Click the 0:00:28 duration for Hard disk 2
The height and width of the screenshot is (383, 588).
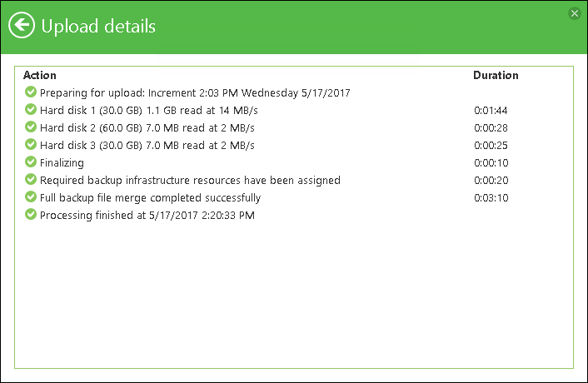click(491, 127)
